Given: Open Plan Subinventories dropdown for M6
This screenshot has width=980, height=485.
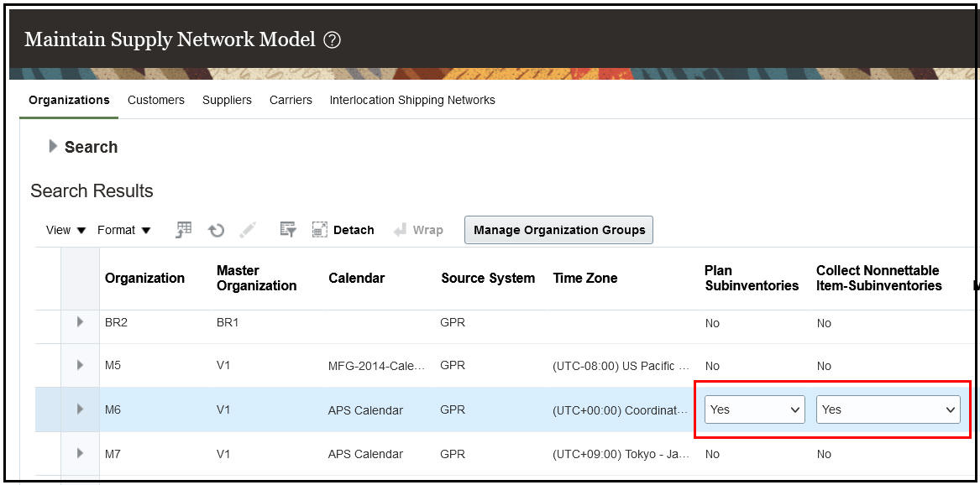Looking at the screenshot, I should coord(754,409).
